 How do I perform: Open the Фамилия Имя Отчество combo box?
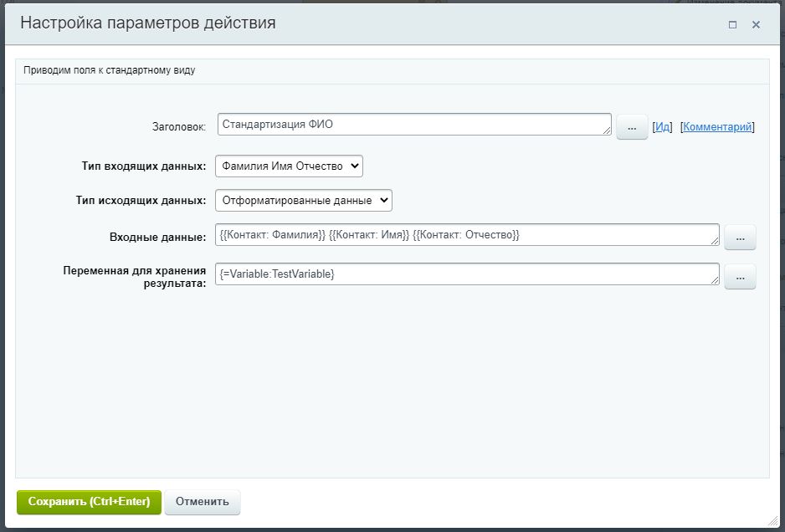288,166
